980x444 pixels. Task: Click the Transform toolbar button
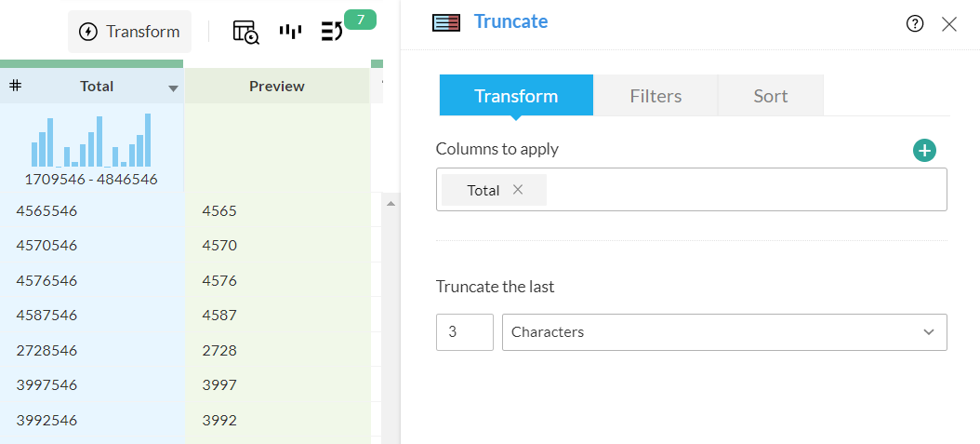pyautogui.click(x=129, y=32)
